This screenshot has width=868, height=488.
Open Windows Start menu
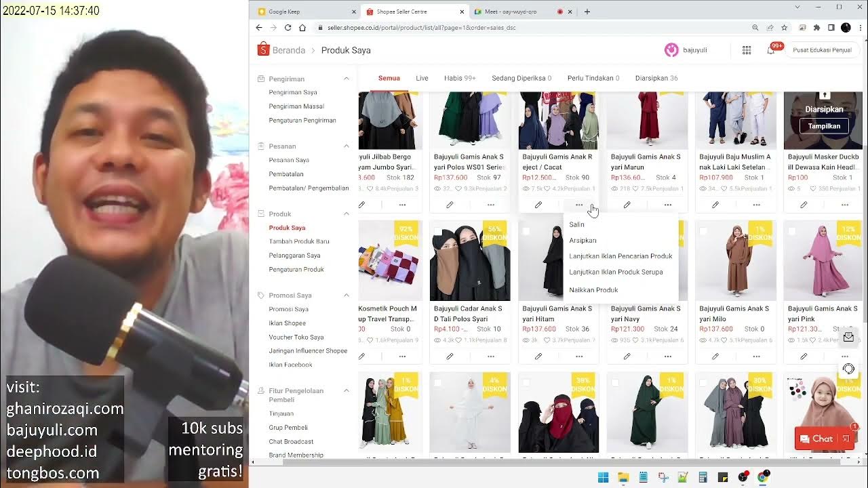point(603,478)
